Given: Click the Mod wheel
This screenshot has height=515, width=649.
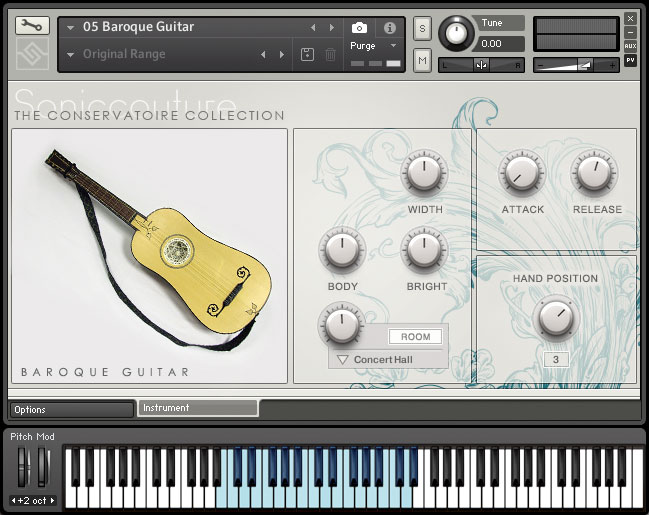Looking at the screenshot, I should [x=43, y=467].
